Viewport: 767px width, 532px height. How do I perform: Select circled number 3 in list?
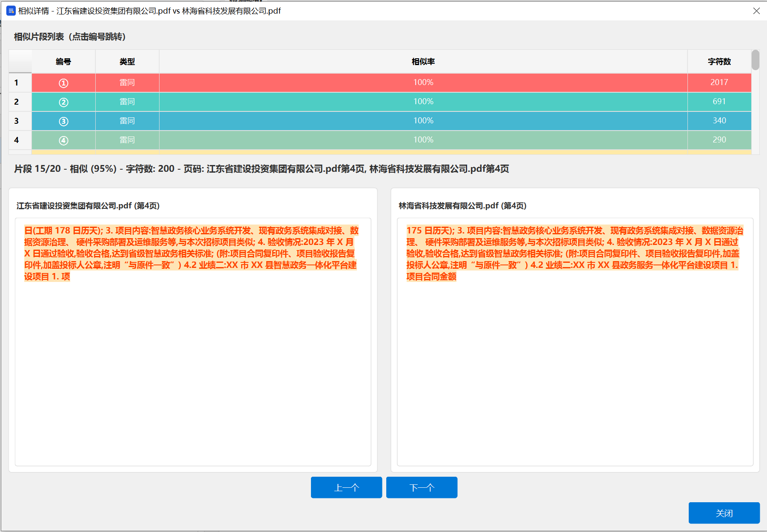[x=63, y=121]
